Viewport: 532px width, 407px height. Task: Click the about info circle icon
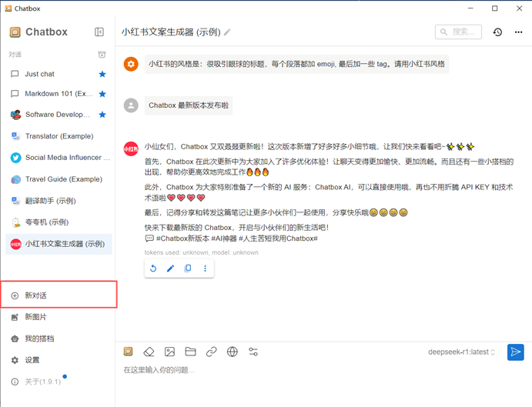[x=15, y=382]
